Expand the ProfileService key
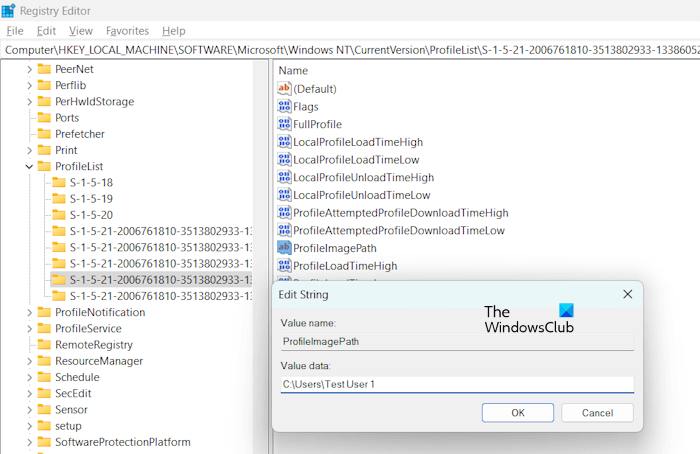Image resolution: width=700 pixels, height=454 pixels. tap(29, 329)
